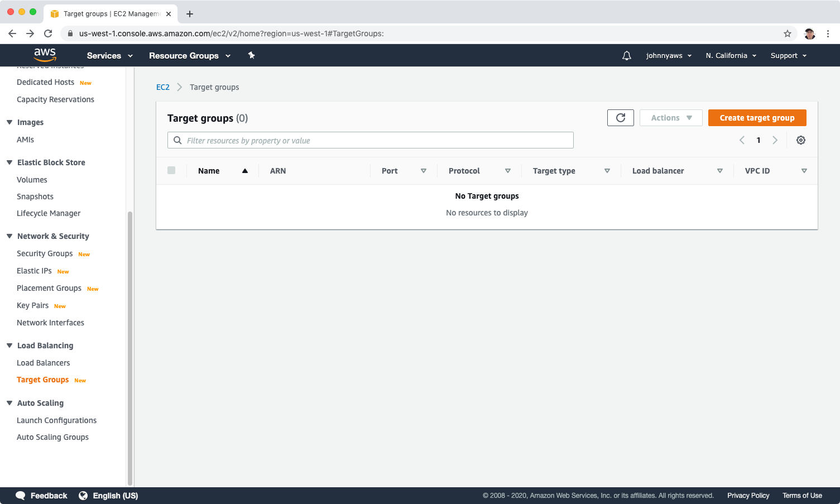Collapse Network & Security section
The height and width of the screenshot is (504, 840).
click(x=9, y=236)
